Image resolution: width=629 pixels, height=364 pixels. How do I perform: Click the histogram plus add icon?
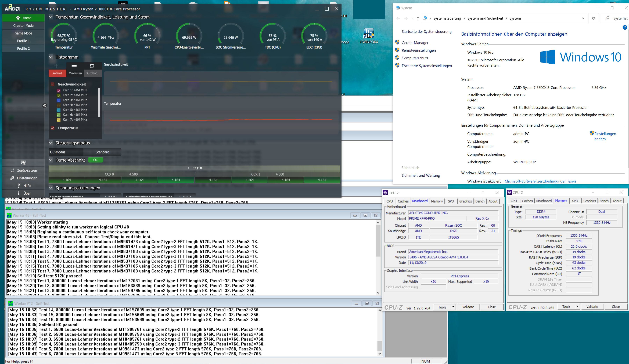[x=56, y=66]
